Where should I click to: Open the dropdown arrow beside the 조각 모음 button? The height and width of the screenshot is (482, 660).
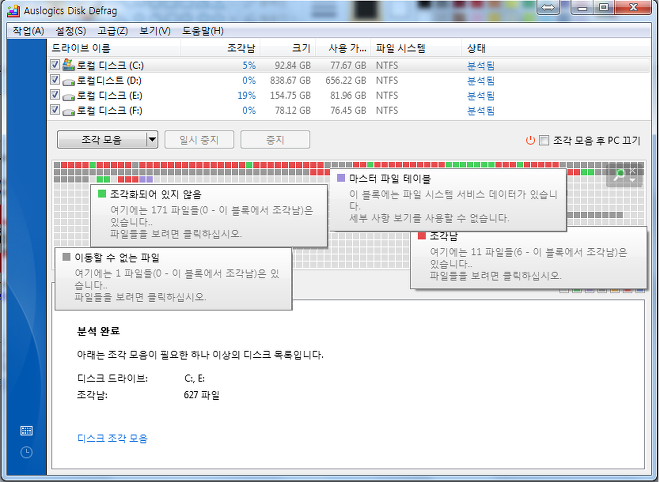(x=152, y=139)
